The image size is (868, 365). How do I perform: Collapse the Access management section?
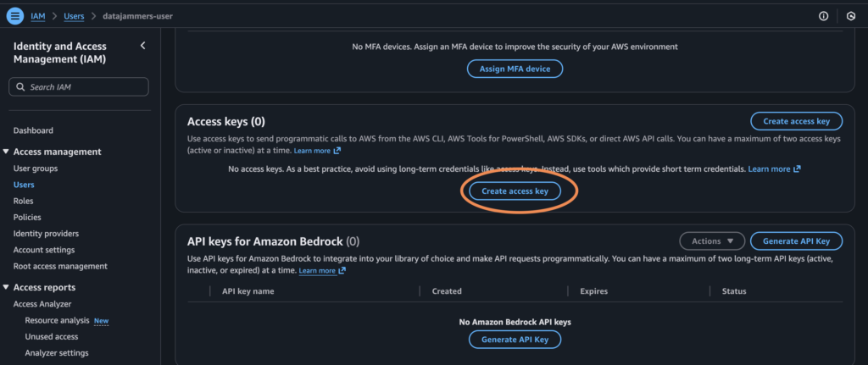pos(7,152)
